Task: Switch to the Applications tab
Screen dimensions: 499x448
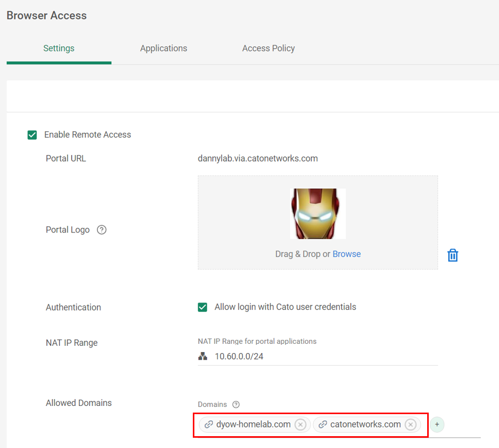Action: (164, 48)
